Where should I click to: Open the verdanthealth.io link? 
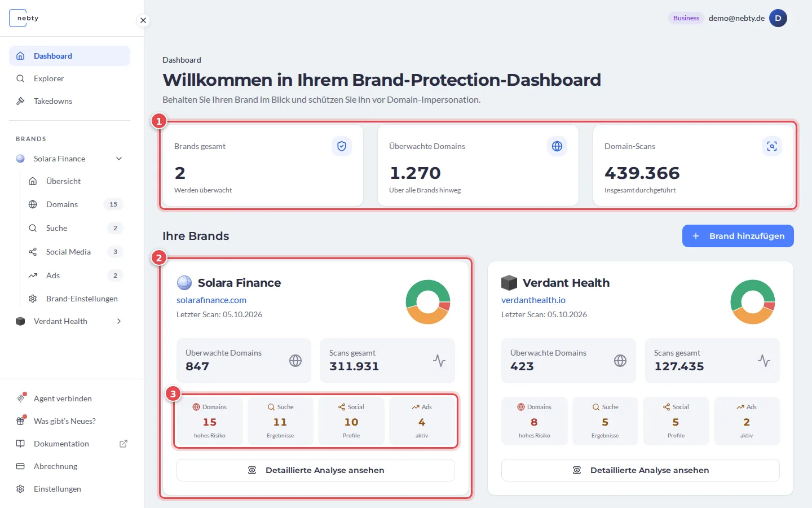coord(533,300)
